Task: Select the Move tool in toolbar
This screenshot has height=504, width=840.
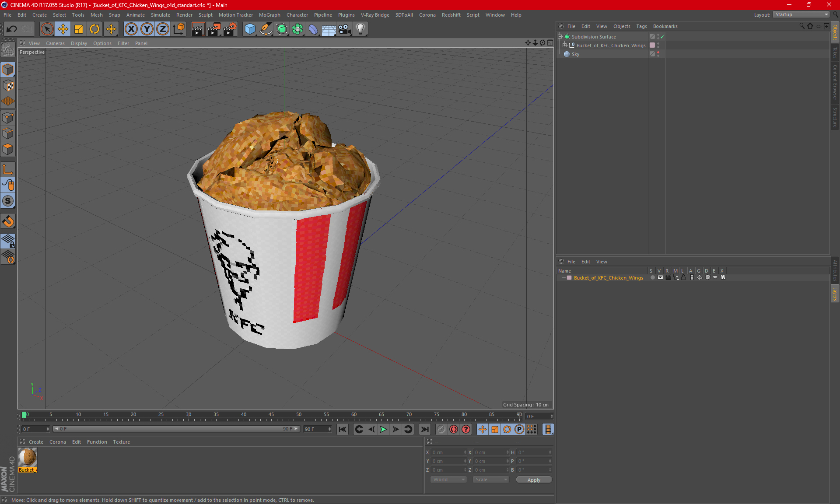Action: pos(63,29)
